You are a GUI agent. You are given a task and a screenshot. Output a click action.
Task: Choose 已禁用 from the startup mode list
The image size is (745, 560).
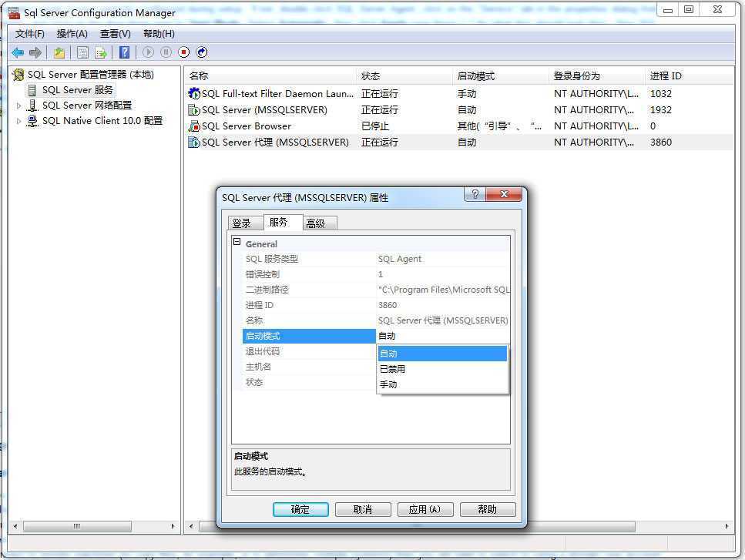tap(442, 369)
